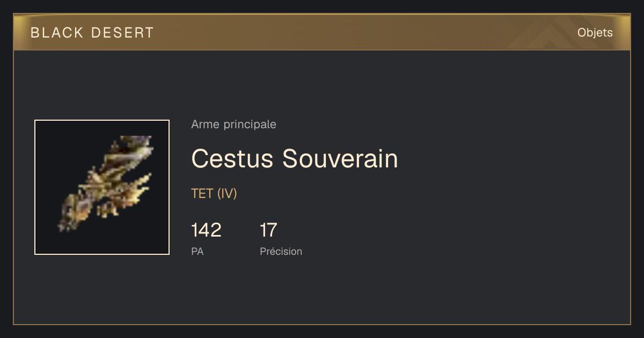This screenshot has width=644, height=338.
Task: Click the 17 accuracy value
Action: point(268,230)
